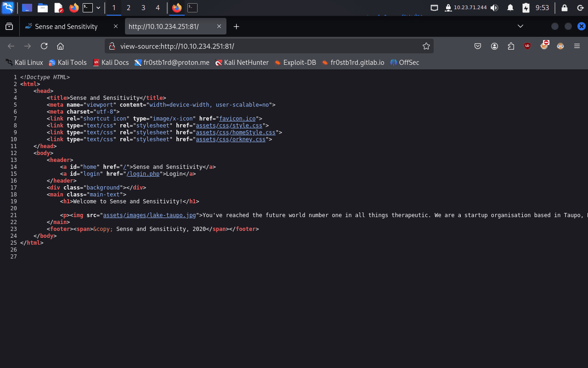This screenshot has width=588, height=368.
Task: Switch to workspace 3
Action: click(143, 8)
